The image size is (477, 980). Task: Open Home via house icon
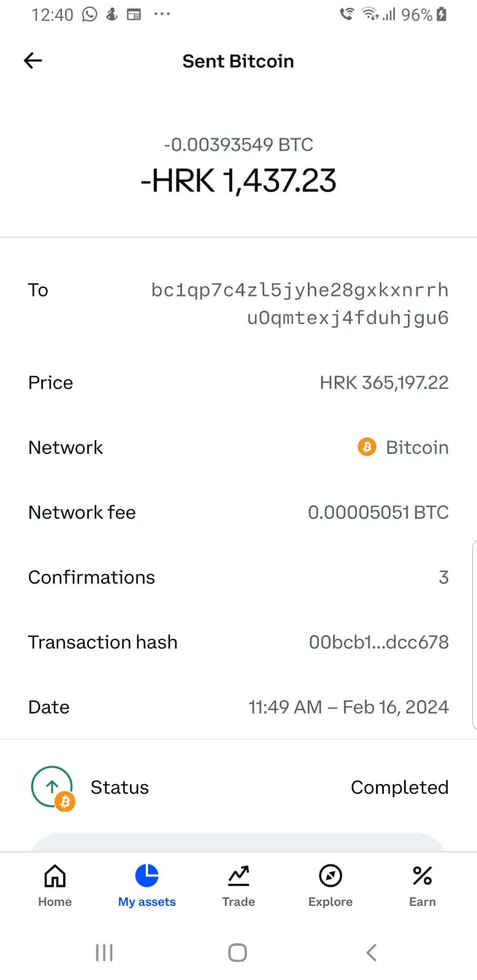click(55, 876)
